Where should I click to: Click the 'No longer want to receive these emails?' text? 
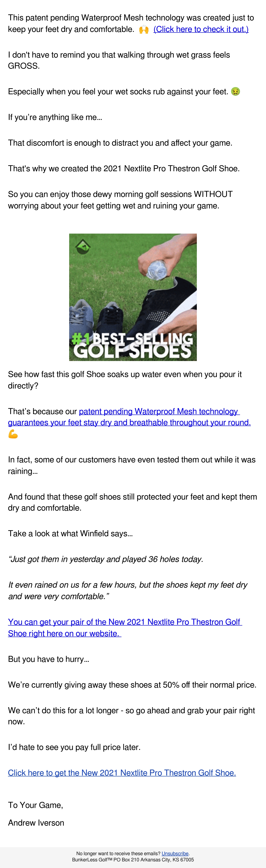tap(118, 853)
